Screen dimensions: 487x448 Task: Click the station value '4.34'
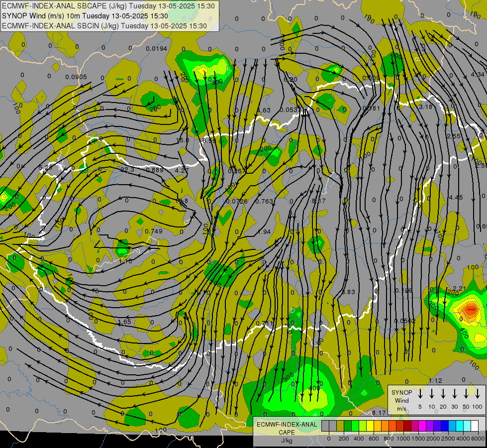[478, 75]
